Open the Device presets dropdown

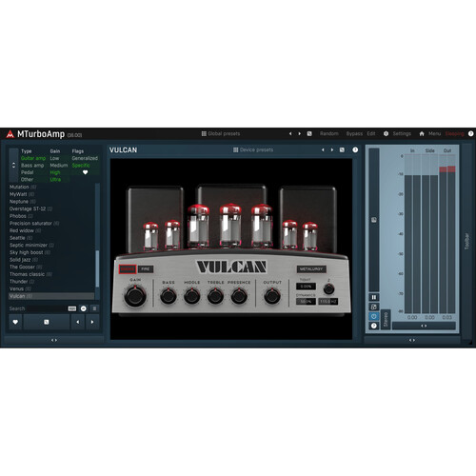[x=253, y=149]
